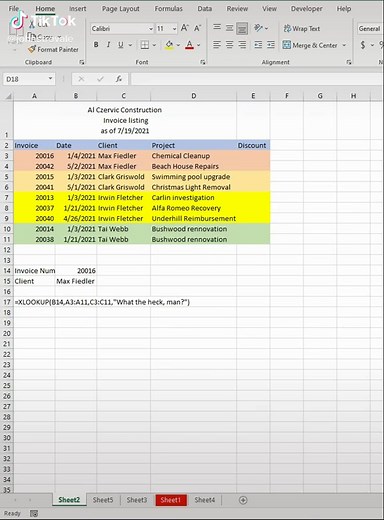Image resolution: width=384 pixels, height=520 pixels.
Task: Click the Cut scissors icon
Action: click(x=32, y=23)
